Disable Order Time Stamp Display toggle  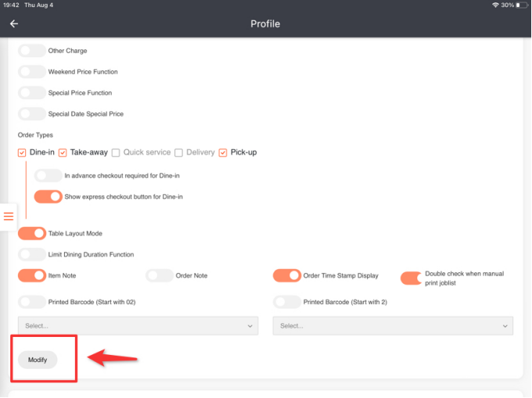tap(286, 275)
